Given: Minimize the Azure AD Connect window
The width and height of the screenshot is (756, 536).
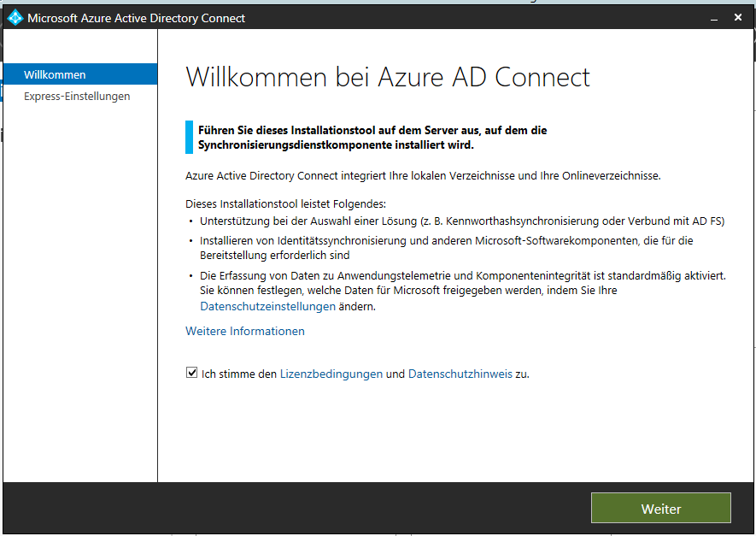Looking at the screenshot, I should point(714,18).
